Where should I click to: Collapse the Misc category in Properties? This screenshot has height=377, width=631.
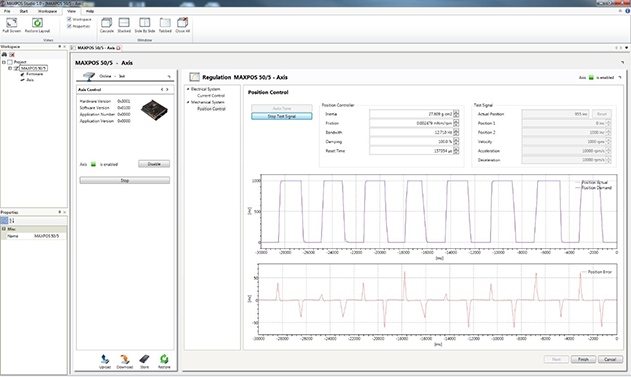[4, 229]
